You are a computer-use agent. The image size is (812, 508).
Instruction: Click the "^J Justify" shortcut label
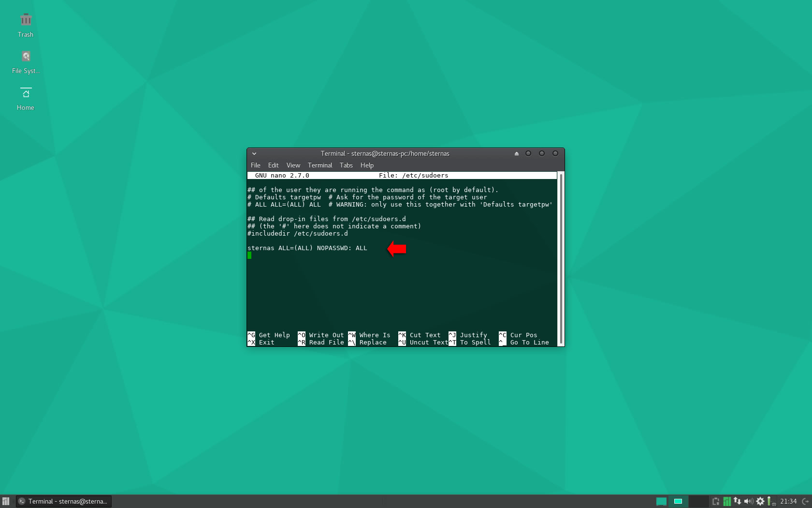click(468, 335)
